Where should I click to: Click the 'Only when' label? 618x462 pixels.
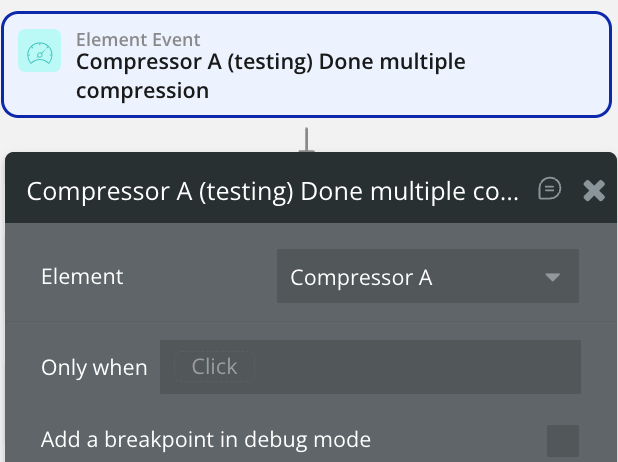[93, 367]
